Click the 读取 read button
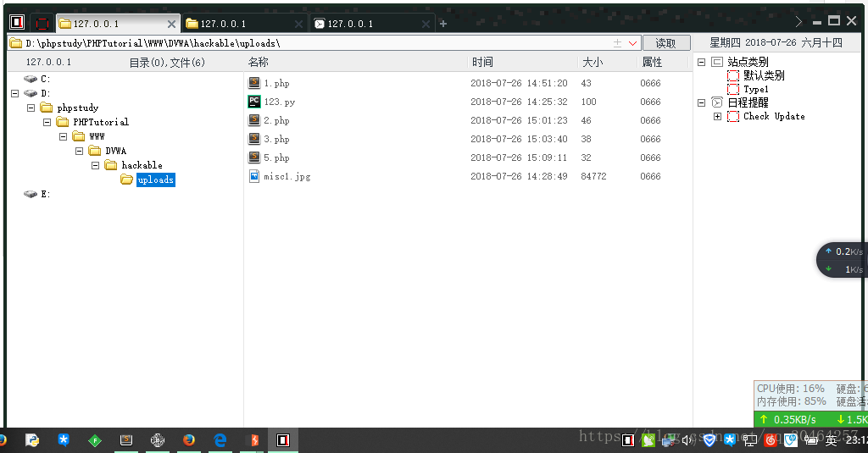 [x=666, y=43]
